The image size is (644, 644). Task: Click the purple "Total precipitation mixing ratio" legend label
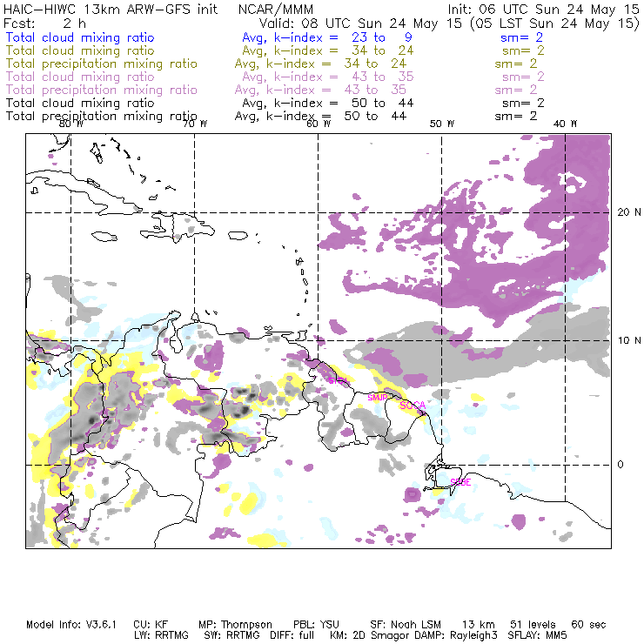(x=102, y=90)
